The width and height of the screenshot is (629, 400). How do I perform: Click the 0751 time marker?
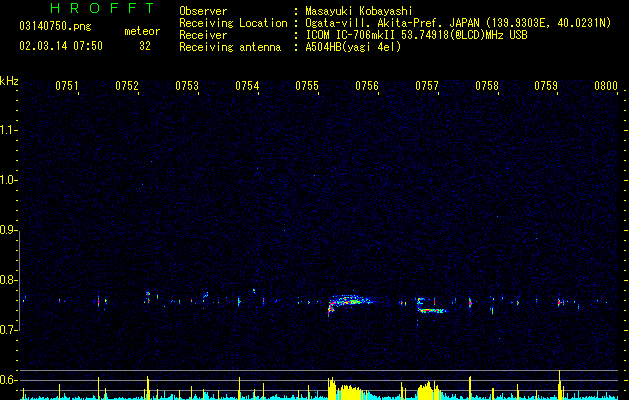coord(67,86)
